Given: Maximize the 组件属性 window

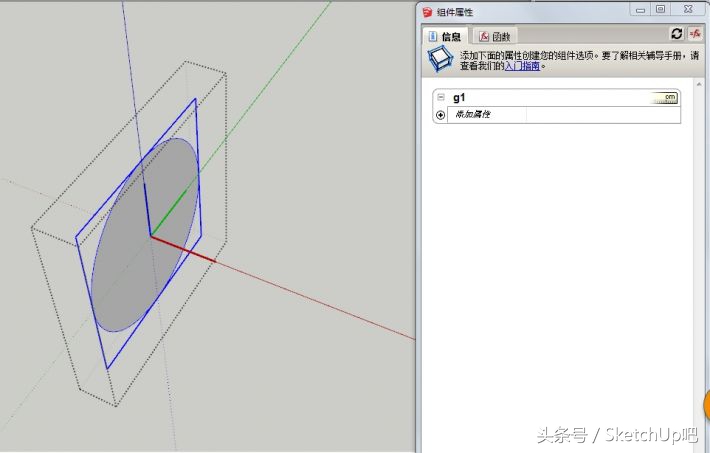Looking at the screenshot, I should (x=661, y=10).
